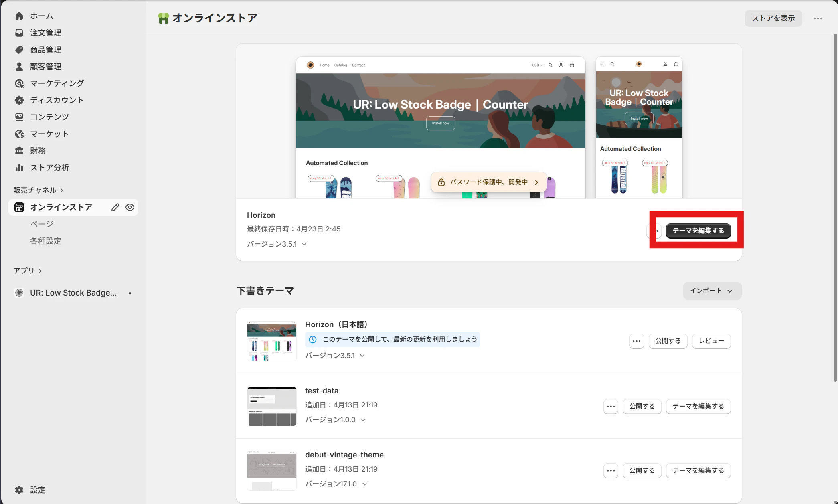The height and width of the screenshot is (504, 838).
Task: Click the customers person icon (顧客管理)
Action: [19, 67]
